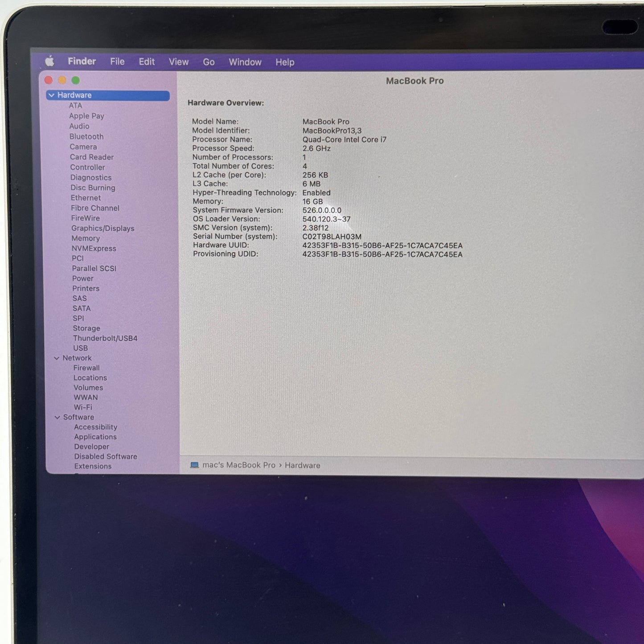Select SATA in the sidebar
Screen dimensions: 644x644
tap(82, 308)
